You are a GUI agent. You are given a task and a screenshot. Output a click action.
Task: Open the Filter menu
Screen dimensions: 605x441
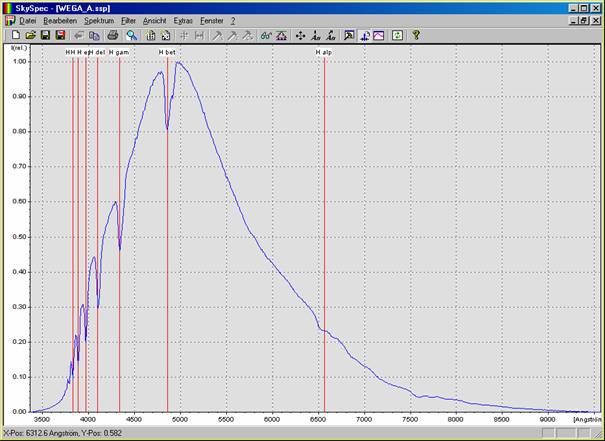click(x=129, y=20)
